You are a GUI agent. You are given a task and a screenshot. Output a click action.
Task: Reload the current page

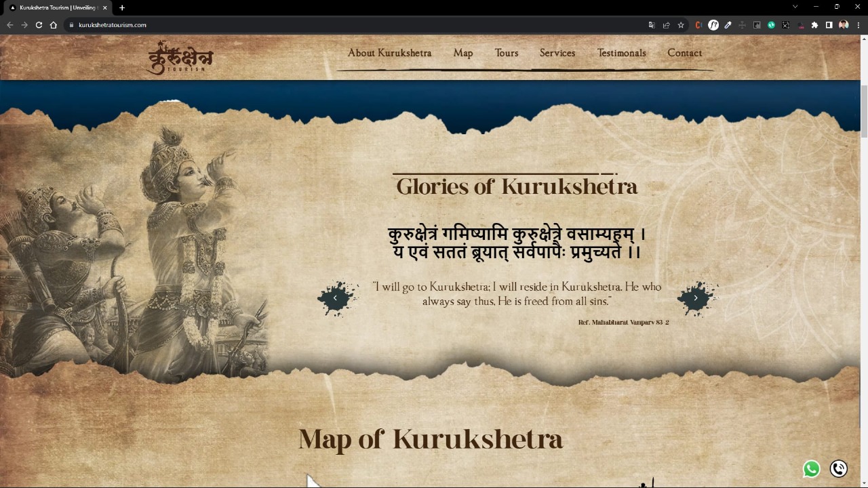[x=39, y=25]
